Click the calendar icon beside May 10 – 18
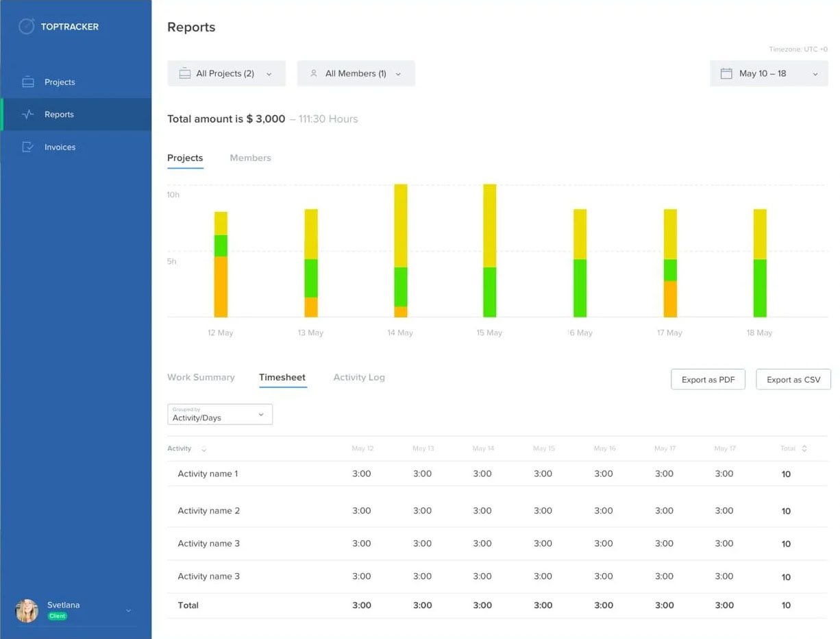The height and width of the screenshot is (639, 840). (x=726, y=73)
